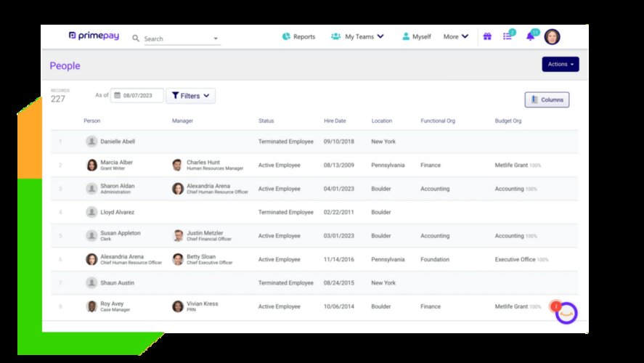This screenshot has height=363, width=644.
Task: Click the Columns button
Action: [x=547, y=100]
